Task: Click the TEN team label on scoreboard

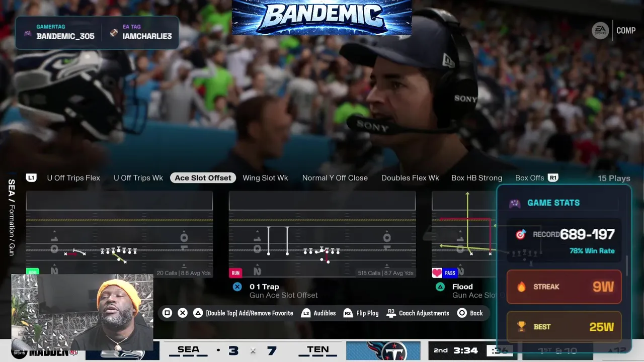Action: tap(318, 350)
